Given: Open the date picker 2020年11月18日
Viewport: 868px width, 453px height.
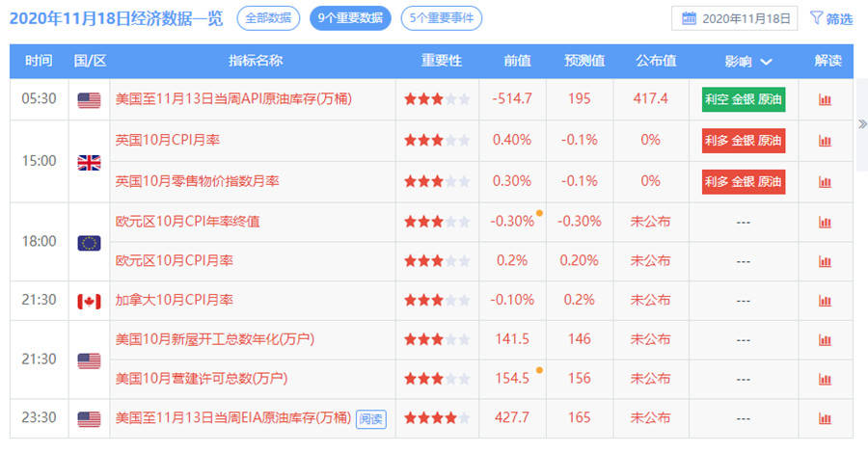Looking at the screenshot, I should coord(735,18).
